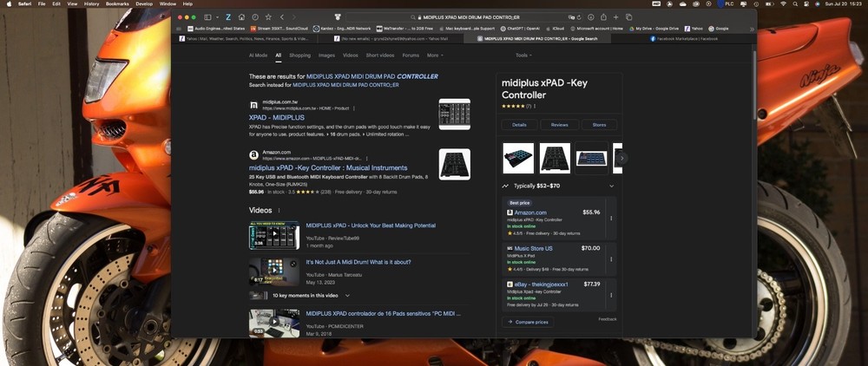
Task: Go back using the back arrow
Action: click(x=281, y=16)
